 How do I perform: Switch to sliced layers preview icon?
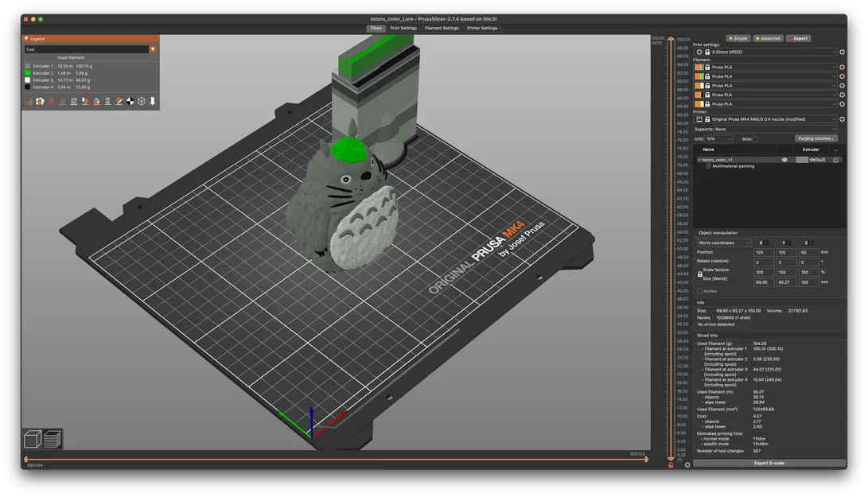pyautogui.click(x=52, y=440)
